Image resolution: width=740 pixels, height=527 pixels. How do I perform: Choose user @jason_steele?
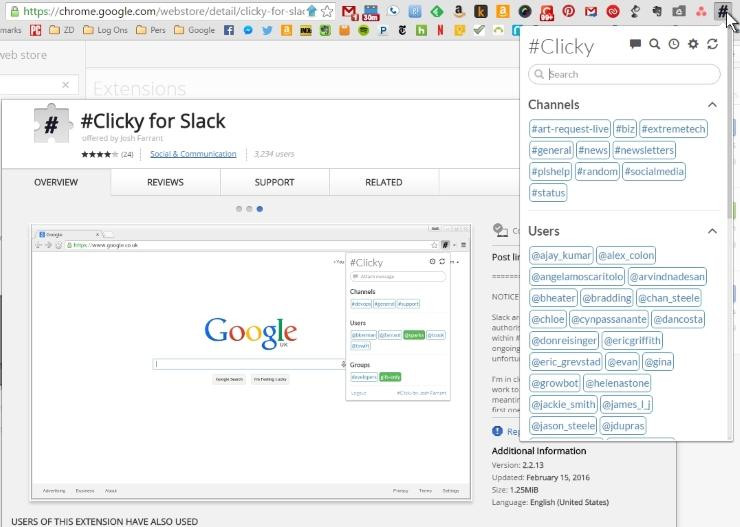tap(563, 426)
